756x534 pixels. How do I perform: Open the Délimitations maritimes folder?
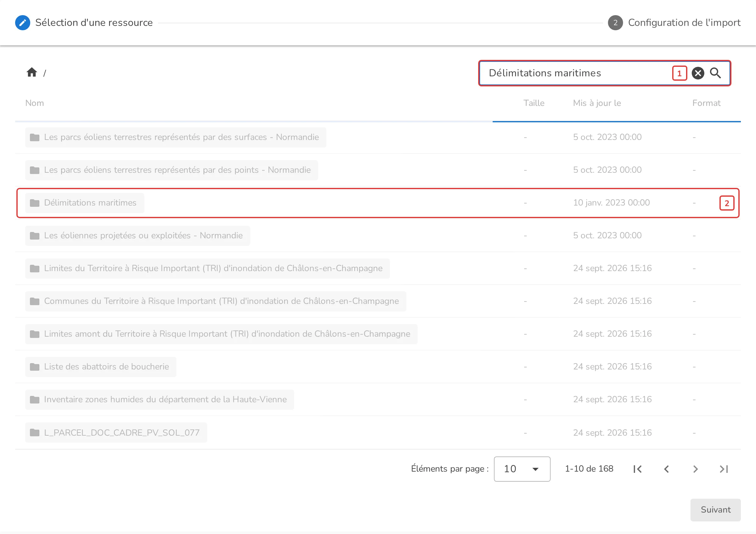[85, 203]
